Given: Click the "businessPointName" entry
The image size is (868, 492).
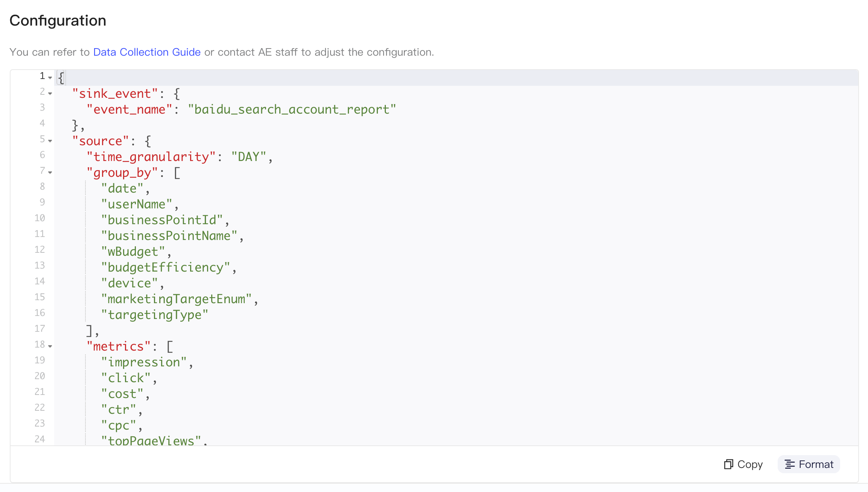Looking at the screenshot, I should (x=169, y=236).
